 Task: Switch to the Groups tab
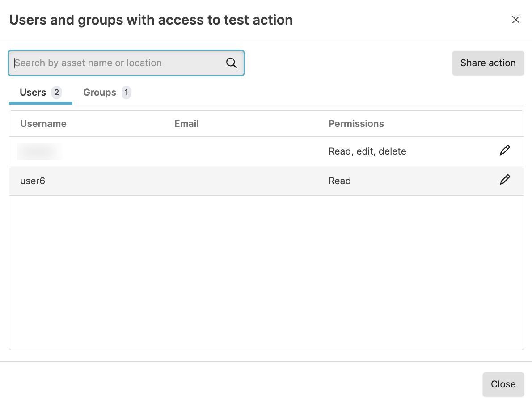click(100, 93)
